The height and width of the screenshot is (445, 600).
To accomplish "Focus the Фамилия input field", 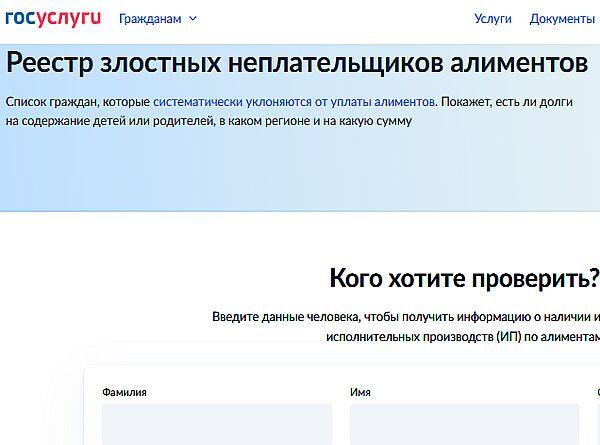I will [217, 424].
